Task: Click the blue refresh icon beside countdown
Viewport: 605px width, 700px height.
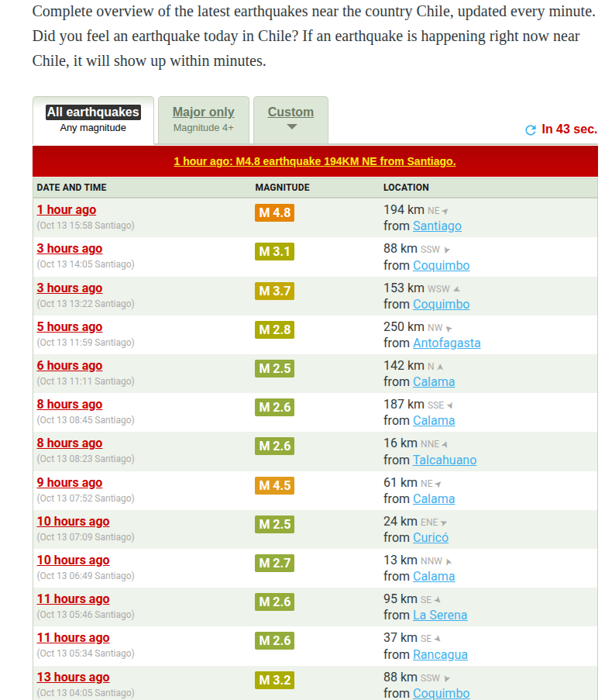Action: coord(531,130)
